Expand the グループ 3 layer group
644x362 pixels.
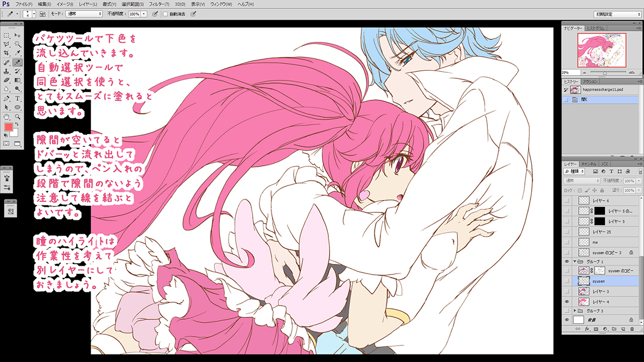pos(575,311)
